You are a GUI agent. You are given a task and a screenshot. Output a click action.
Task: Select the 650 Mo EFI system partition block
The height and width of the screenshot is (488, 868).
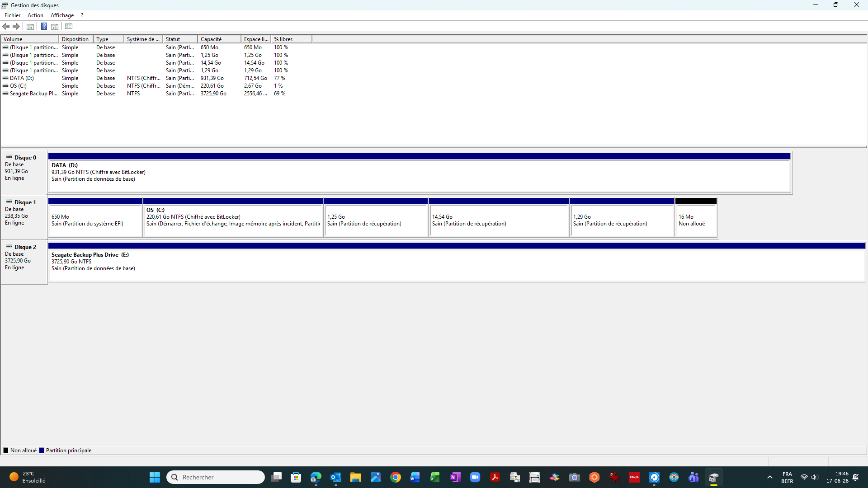click(95, 217)
